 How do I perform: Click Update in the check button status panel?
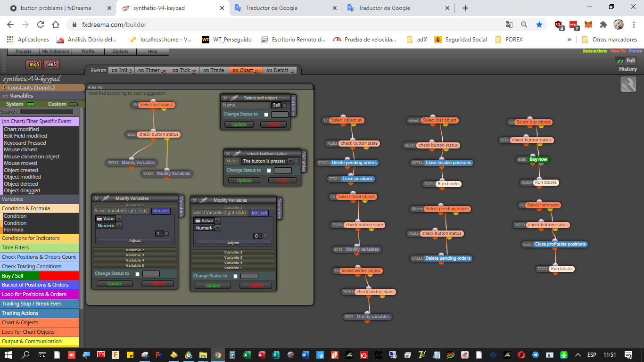[244, 181]
